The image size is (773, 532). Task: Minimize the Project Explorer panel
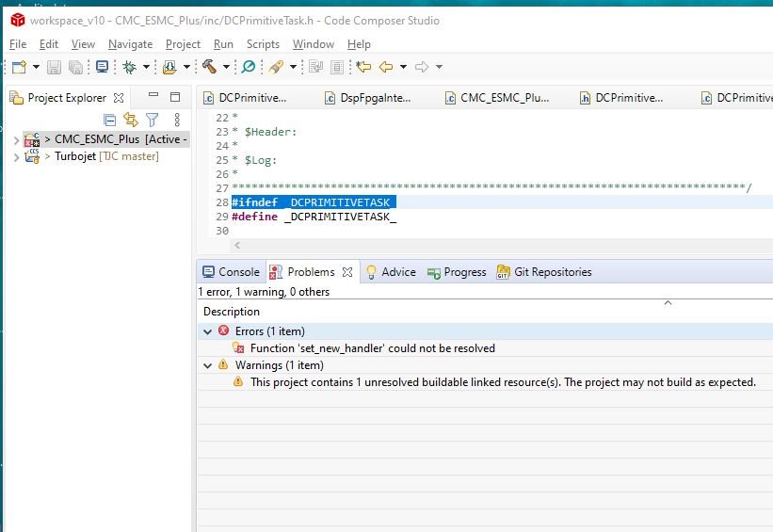pyautogui.click(x=153, y=95)
